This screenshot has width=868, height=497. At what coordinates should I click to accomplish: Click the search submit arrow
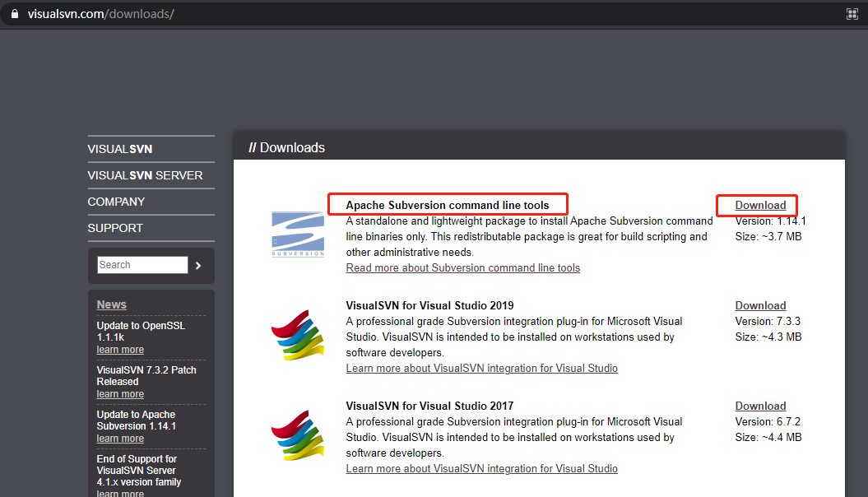(x=198, y=266)
